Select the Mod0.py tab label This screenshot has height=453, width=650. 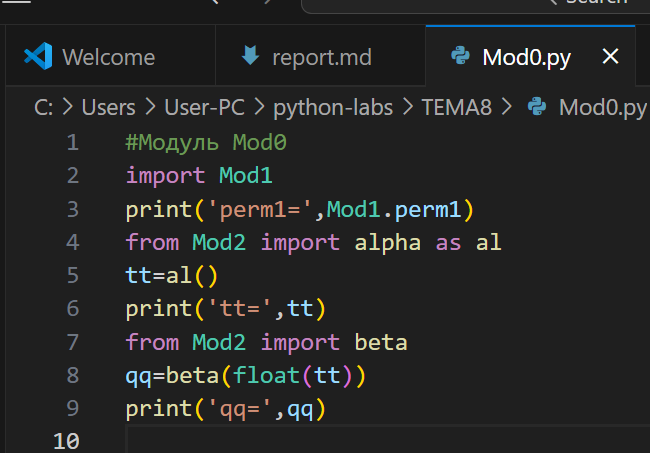[526, 57]
